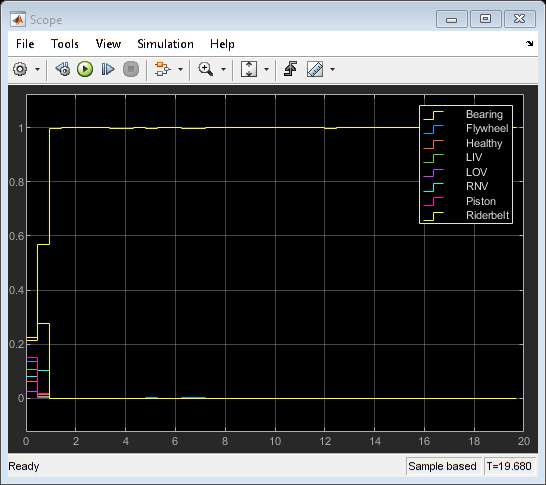Click the Step Forward icon

click(x=108, y=69)
